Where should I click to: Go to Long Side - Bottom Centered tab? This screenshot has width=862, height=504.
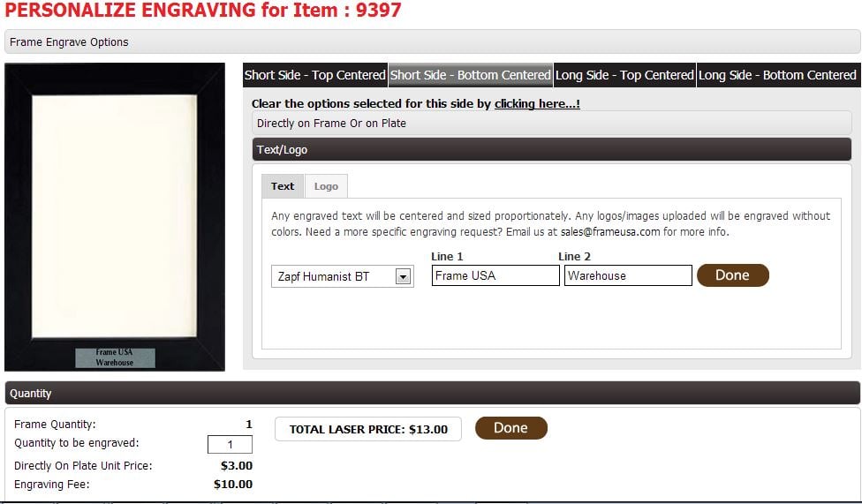point(778,75)
